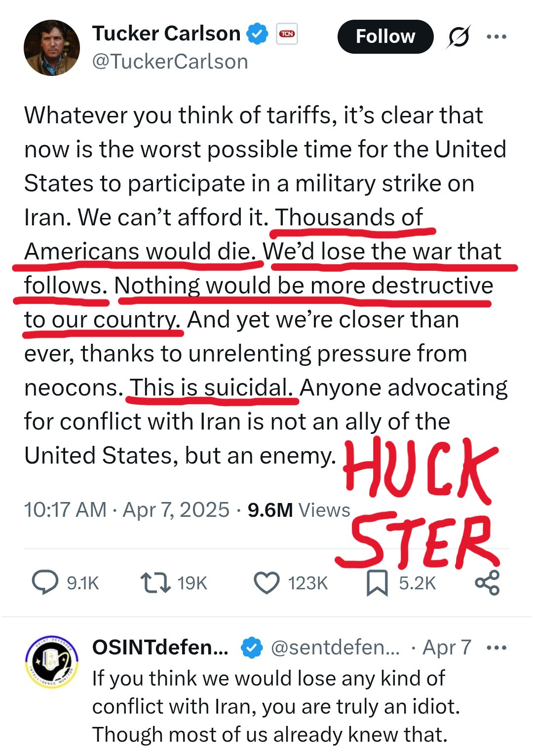The height and width of the screenshot is (756, 533).
Task: Follow Tucker Carlson
Action: tap(385, 36)
